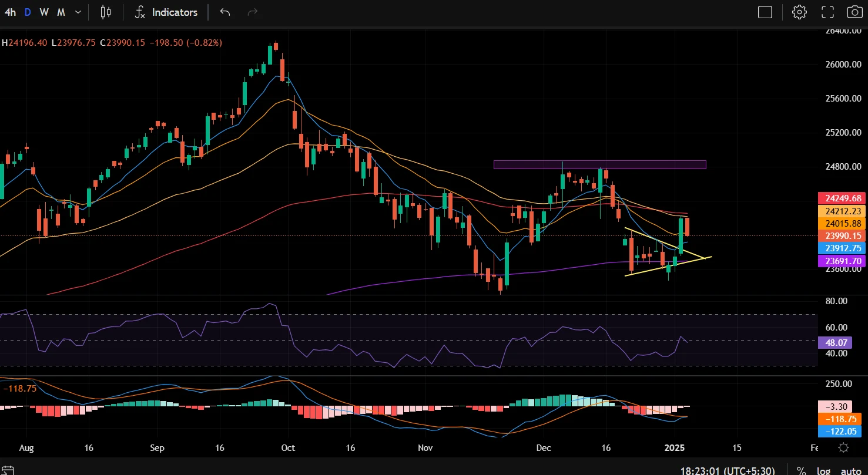868x475 pixels.
Task: Select the M monthly timeframe
Action: pyautogui.click(x=61, y=12)
